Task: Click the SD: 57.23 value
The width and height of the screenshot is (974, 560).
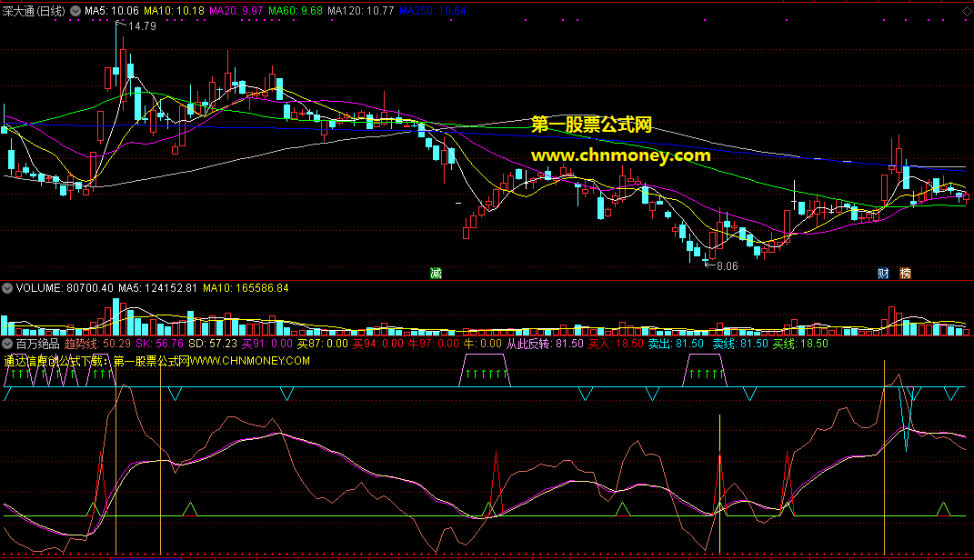Action: 213,344
